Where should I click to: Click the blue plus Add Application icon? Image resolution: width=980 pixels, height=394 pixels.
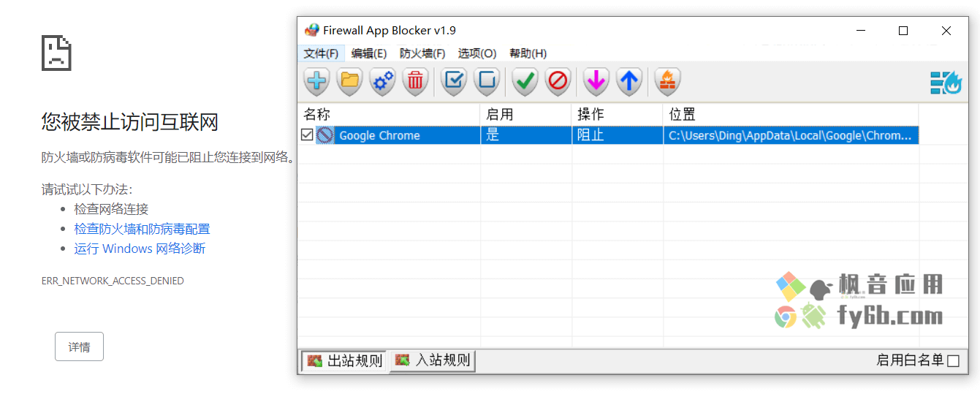tap(316, 81)
